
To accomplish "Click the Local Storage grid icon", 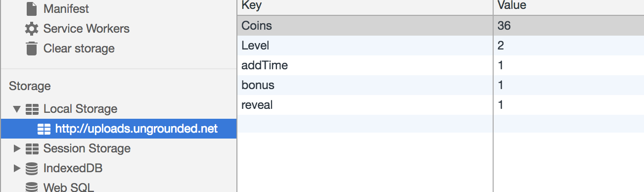I will pos(32,109).
